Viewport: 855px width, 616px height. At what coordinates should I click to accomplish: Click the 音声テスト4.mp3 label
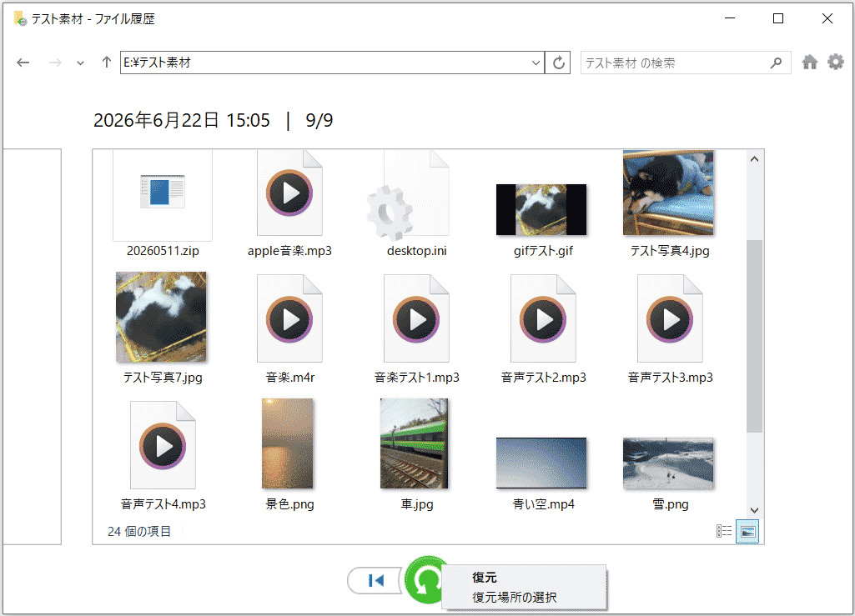click(163, 504)
